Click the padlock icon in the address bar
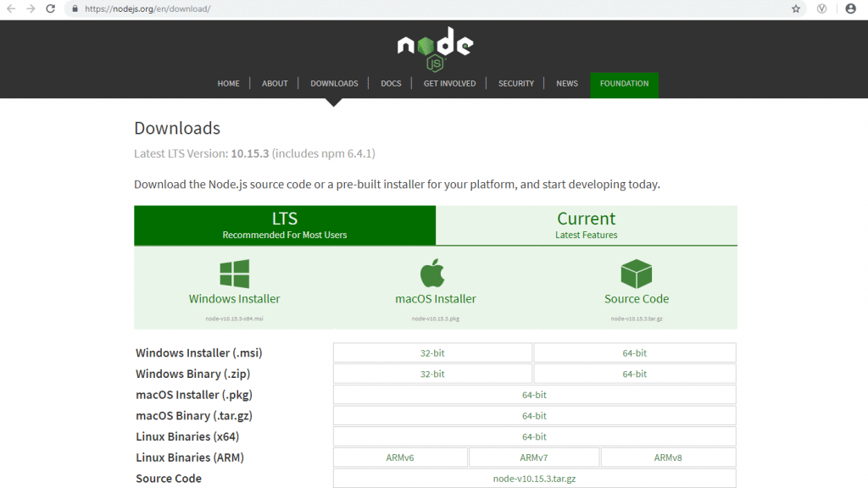The width and height of the screenshot is (868, 488). point(75,8)
